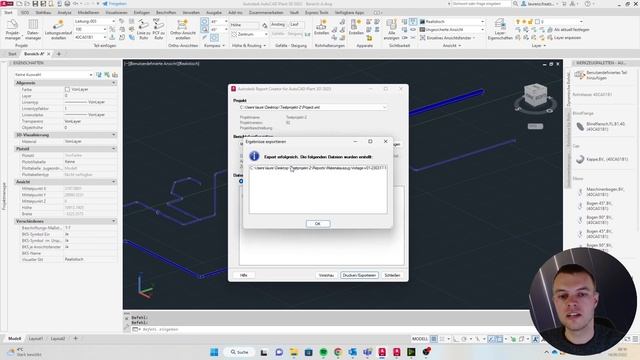Open Chrome from the Windows taskbar
Image resolution: width=640 pixels, height=360 pixels.
click(338, 352)
